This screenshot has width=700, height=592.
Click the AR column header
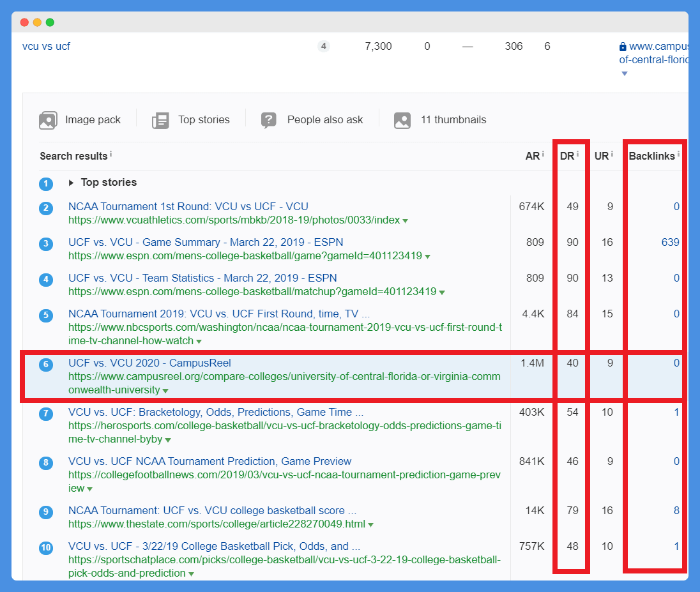pos(533,156)
